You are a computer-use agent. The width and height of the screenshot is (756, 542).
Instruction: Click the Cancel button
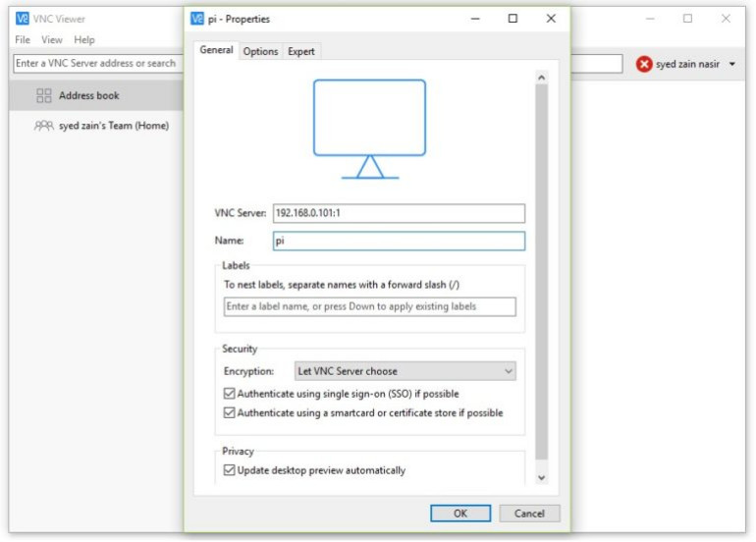(x=529, y=514)
